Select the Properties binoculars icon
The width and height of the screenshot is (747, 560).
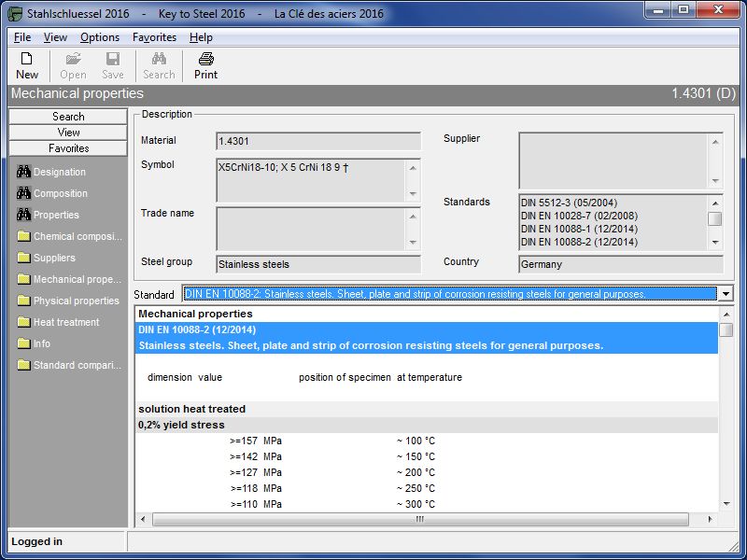pos(24,215)
